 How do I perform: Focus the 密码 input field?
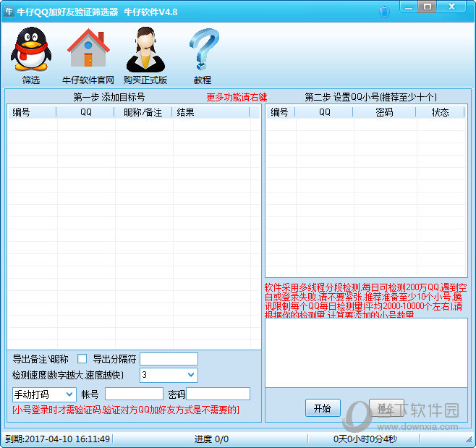(218, 394)
